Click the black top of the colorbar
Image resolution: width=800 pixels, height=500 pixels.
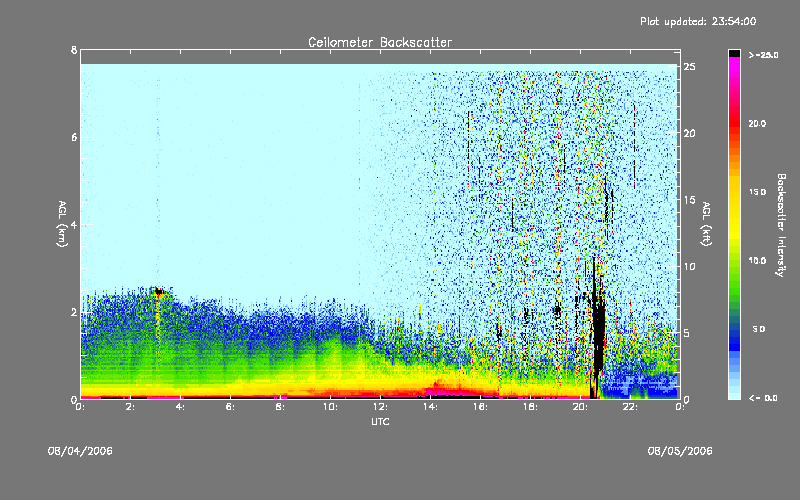click(x=734, y=53)
